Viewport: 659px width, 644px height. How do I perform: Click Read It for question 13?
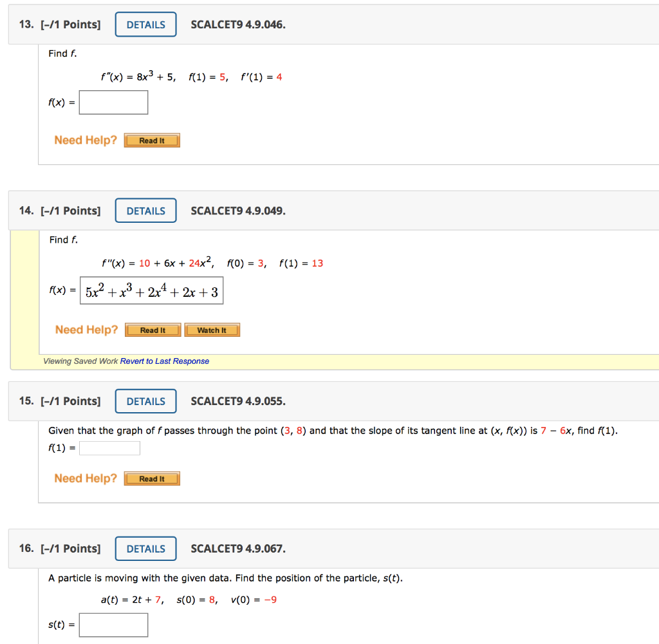coord(152,140)
